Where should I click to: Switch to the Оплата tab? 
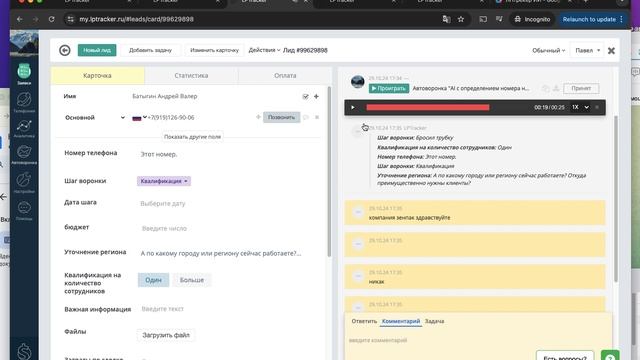[285, 76]
